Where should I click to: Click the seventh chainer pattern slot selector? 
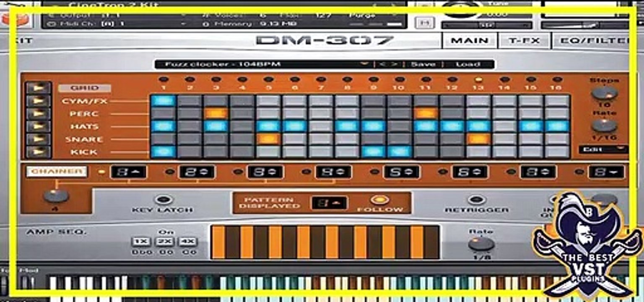tap(538, 172)
